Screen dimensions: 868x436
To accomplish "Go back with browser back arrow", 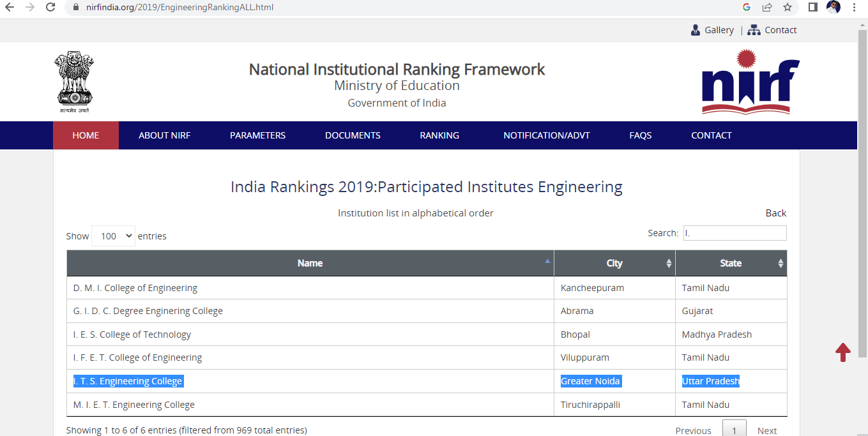I will (10, 8).
